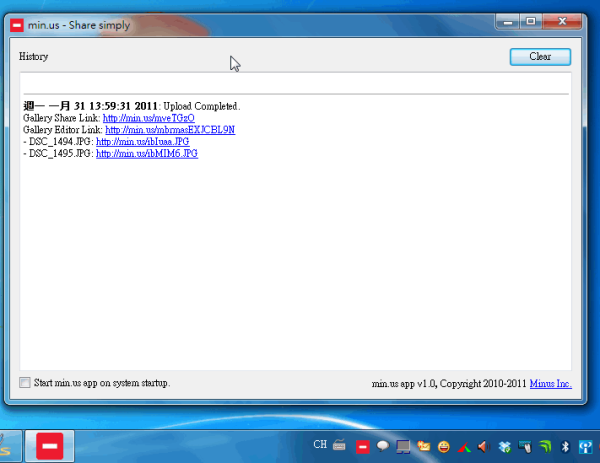This screenshot has height=463, width=600.
Task: Click the red and green triangle tray icon
Action: click(464, 447)
